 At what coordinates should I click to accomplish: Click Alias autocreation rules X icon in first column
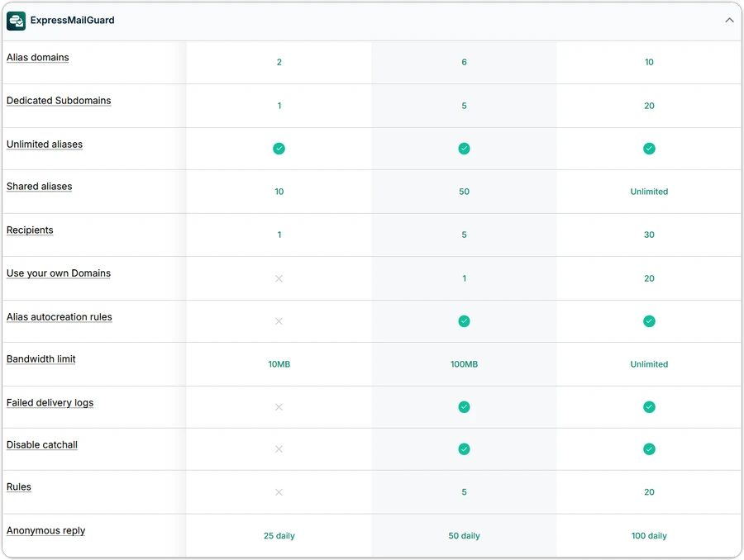tap(279, 321)
